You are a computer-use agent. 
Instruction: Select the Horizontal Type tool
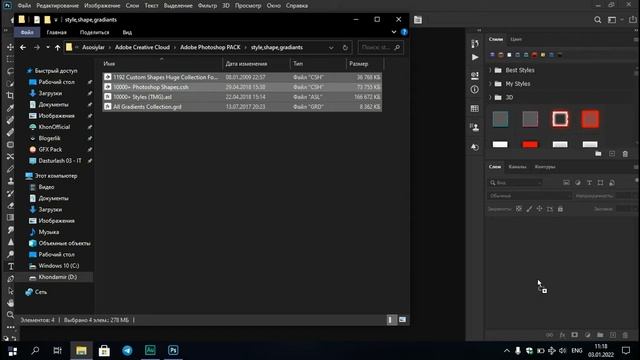click(10, 266)
